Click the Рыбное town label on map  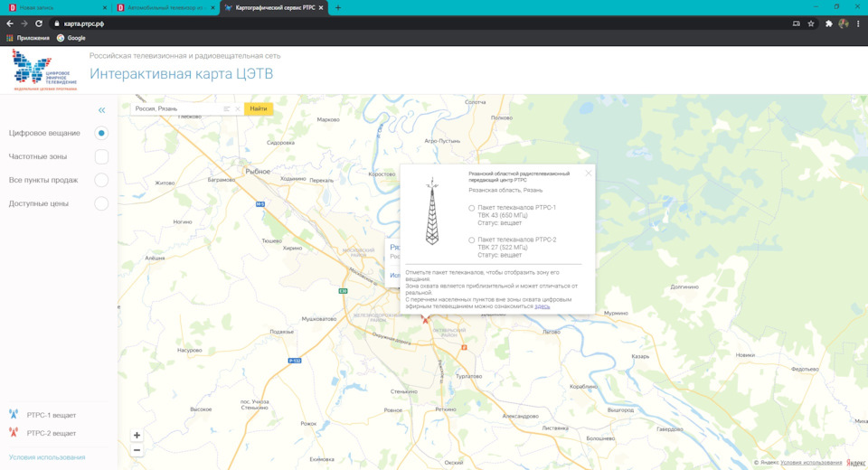(258, 172)
